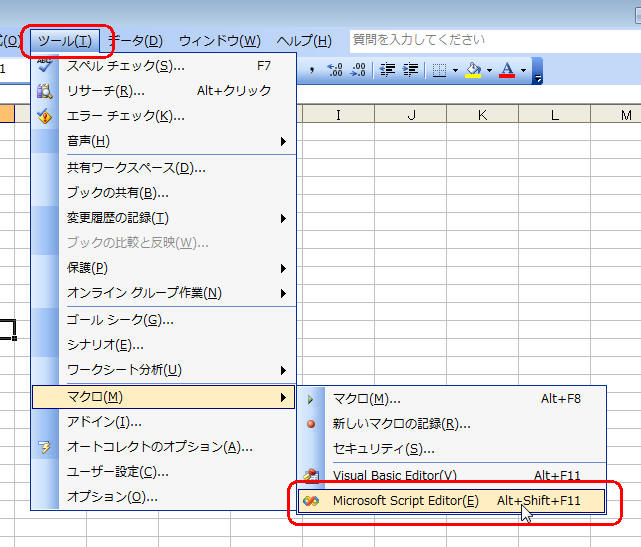Open the Font Color dropdown arrow

click(x=523, y=70)
